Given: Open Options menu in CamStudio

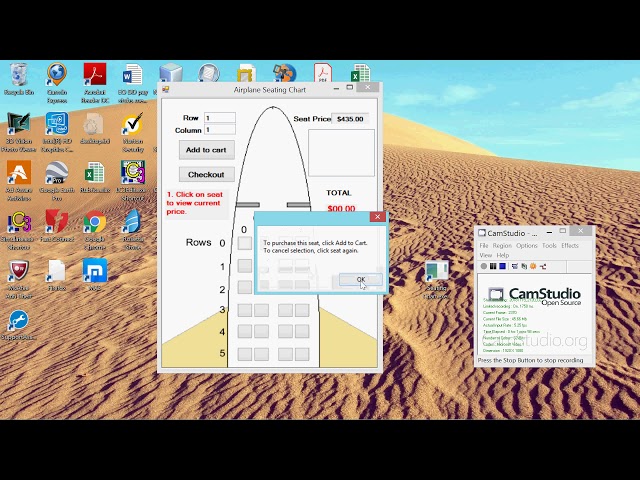Looking at the screenshot, I should (527, 245).
